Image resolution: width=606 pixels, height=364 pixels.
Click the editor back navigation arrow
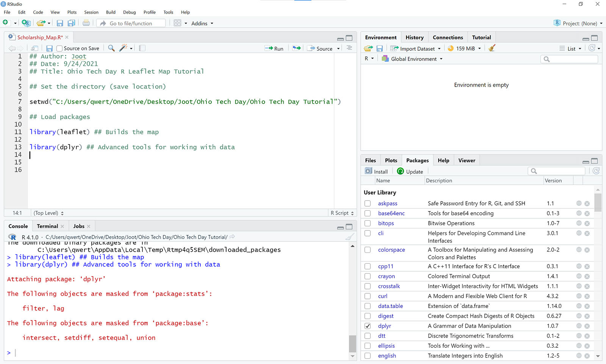(12, 48)
